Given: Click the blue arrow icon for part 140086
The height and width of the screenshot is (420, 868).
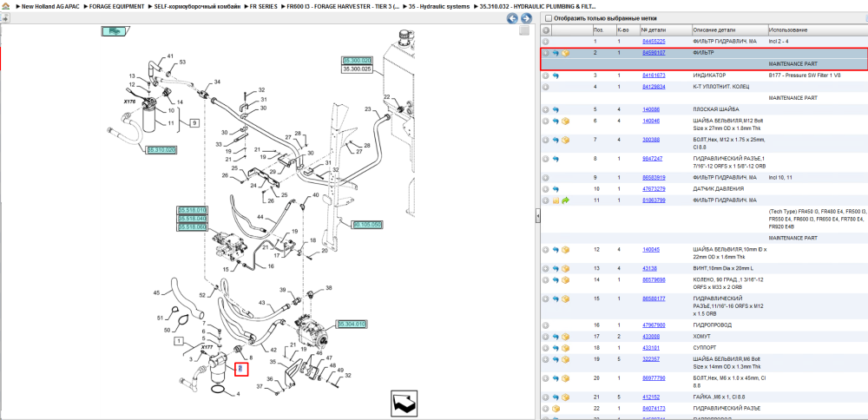Looking at the screenshot, I should [556, 109].
